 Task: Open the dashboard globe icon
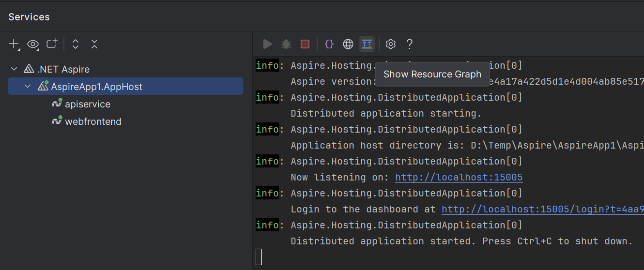click(348, 45)
